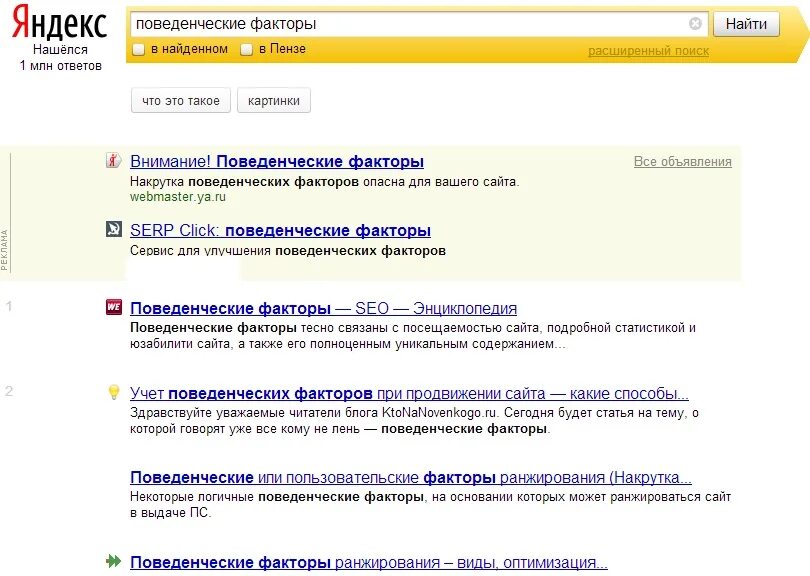Tick the 'в найденном' checkbox

[138, 50]
